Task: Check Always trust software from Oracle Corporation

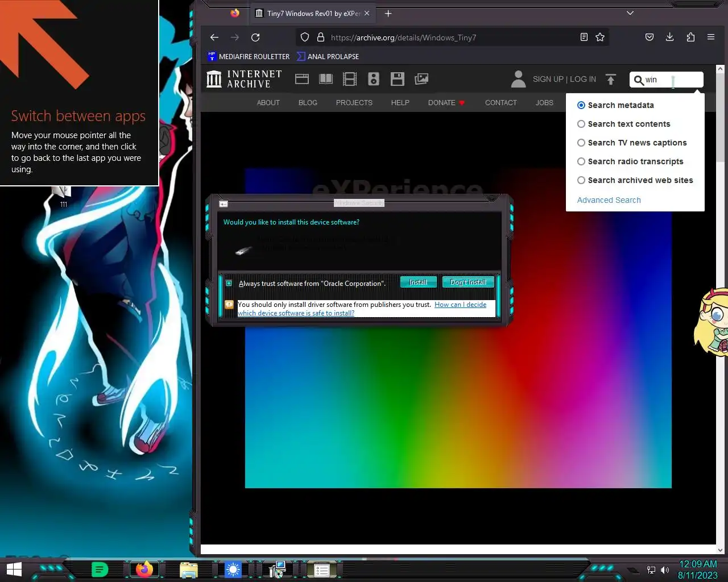Action: pos(229,283)
